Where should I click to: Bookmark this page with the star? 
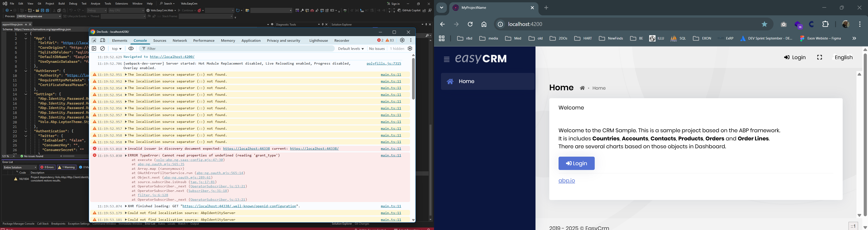764,25
